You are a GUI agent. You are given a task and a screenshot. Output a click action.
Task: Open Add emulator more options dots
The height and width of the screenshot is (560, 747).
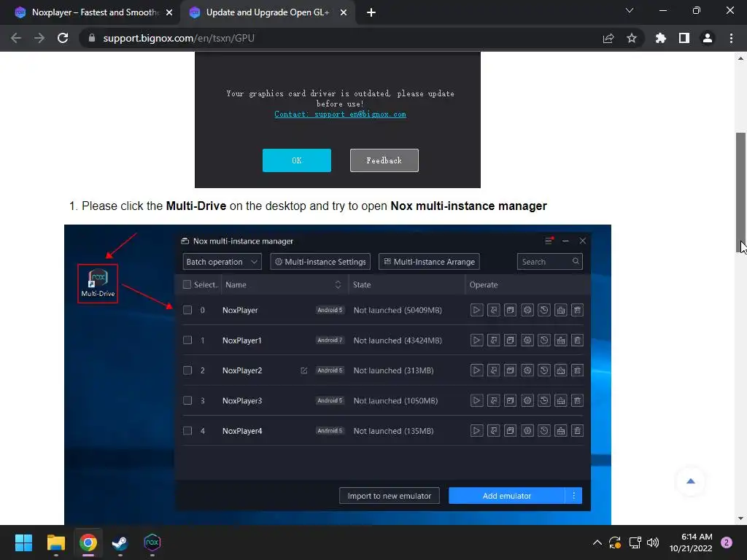(x=573, y=496)
